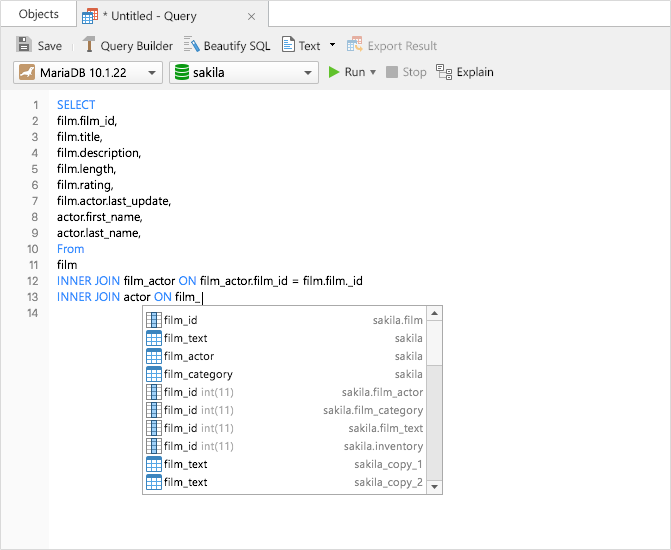Choose the film_category table suggestion
The image size is (671, 550).
coord(284,374)
